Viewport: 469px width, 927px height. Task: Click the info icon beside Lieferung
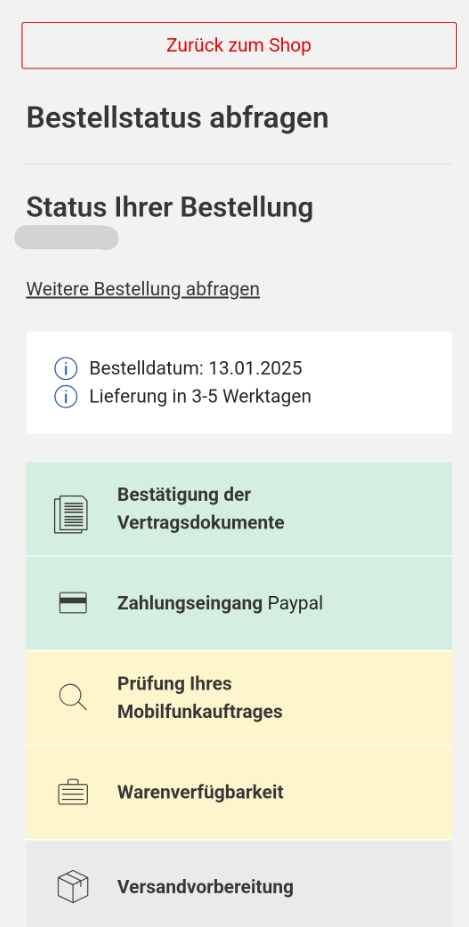(66, 397)
